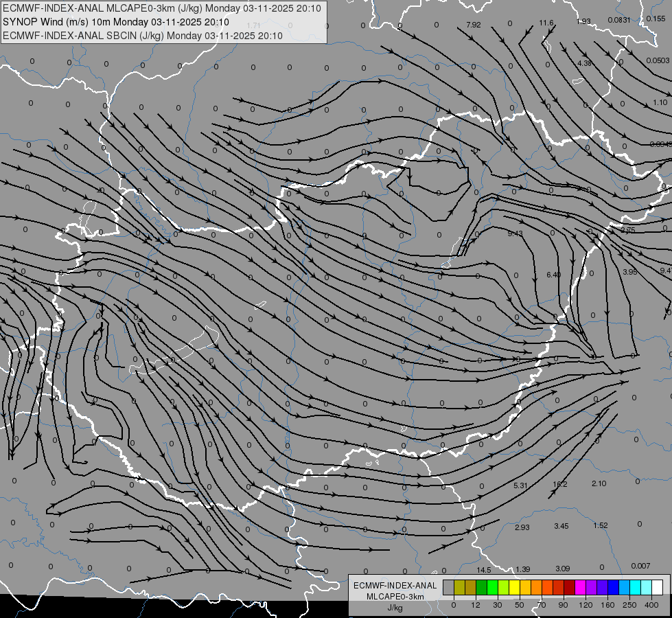Select the legend text MLCAPE0-3km
Screen dimensions: 672x618
tap(395, 597)
